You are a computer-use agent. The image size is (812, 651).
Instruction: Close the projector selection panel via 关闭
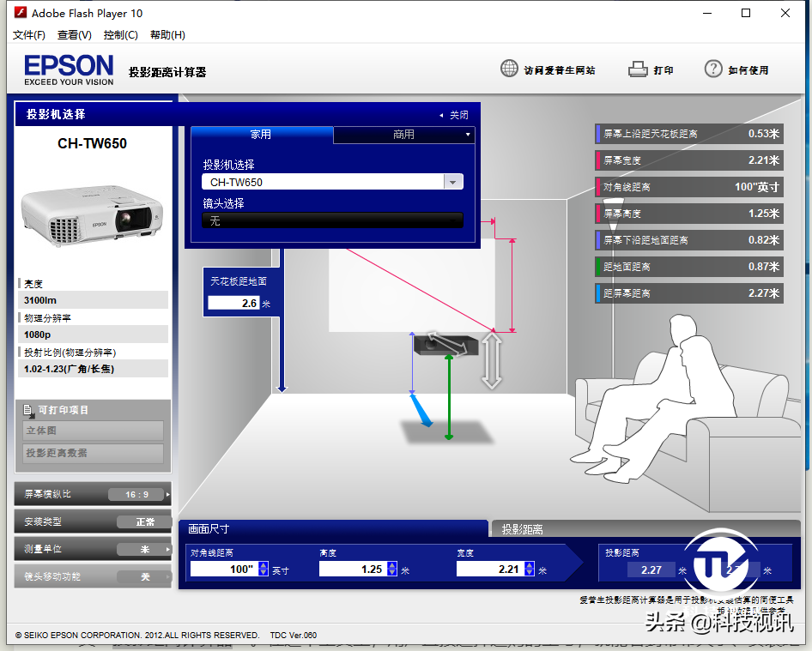coord(454,115)
